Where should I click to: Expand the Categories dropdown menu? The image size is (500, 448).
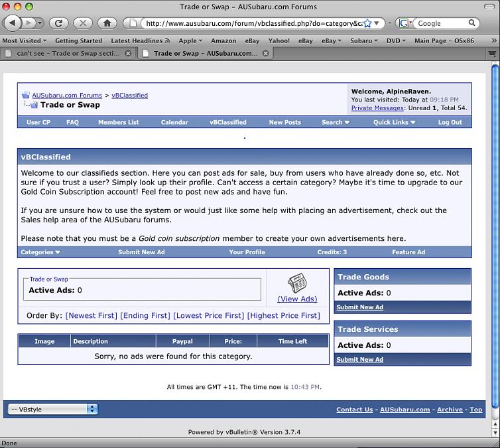point(40,252)
